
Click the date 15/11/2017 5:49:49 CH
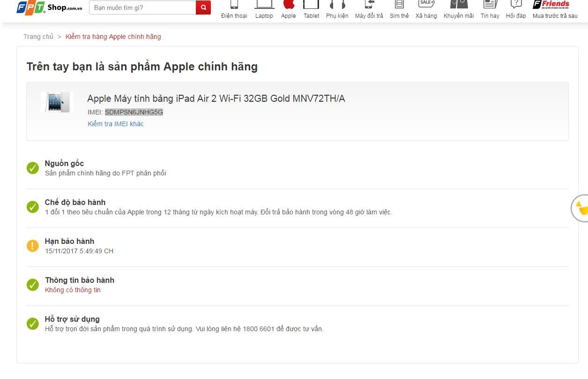pyautogui.click(x=79, y=251)
